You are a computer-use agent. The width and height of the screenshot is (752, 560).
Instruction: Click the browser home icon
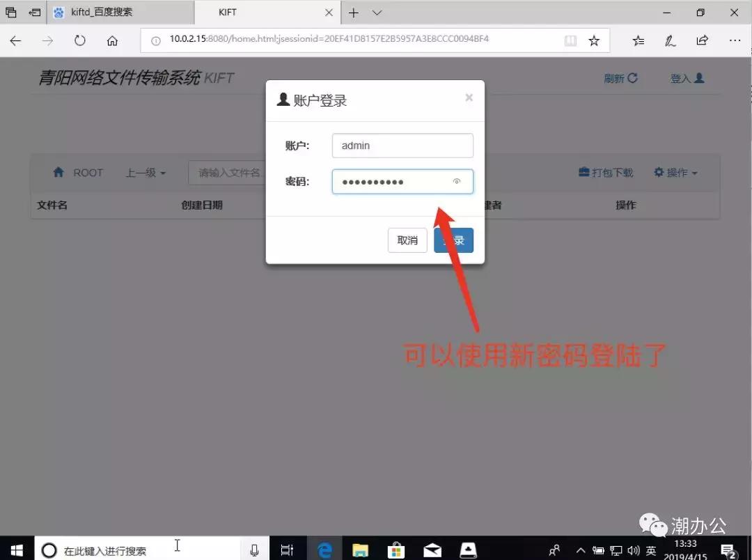pyautogui.click(x=112, y=40)
